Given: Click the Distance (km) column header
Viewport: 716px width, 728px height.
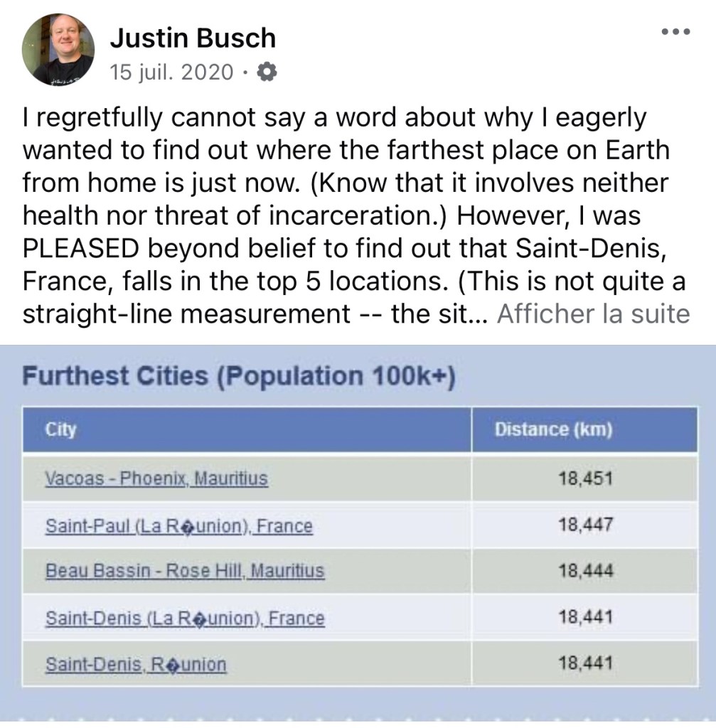Looking at the screenshot, I should pyautogui.click(x=553, y=429).
